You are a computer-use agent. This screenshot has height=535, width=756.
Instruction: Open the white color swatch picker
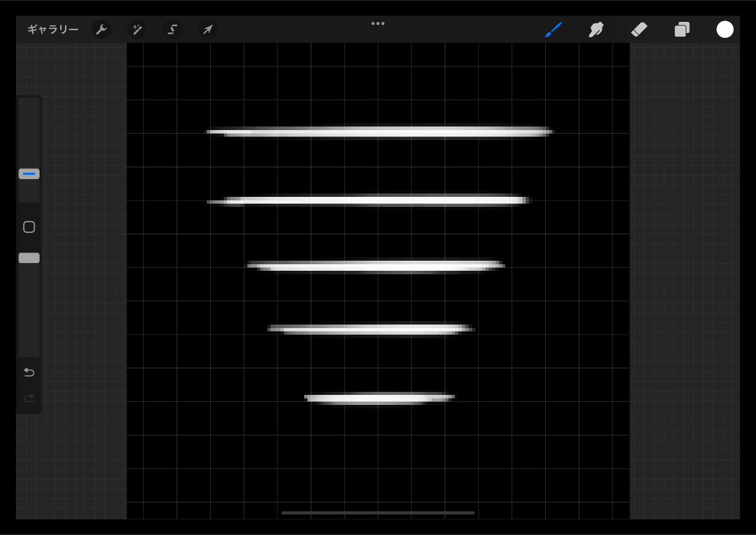pyautogui.click(x=725, y=30)
